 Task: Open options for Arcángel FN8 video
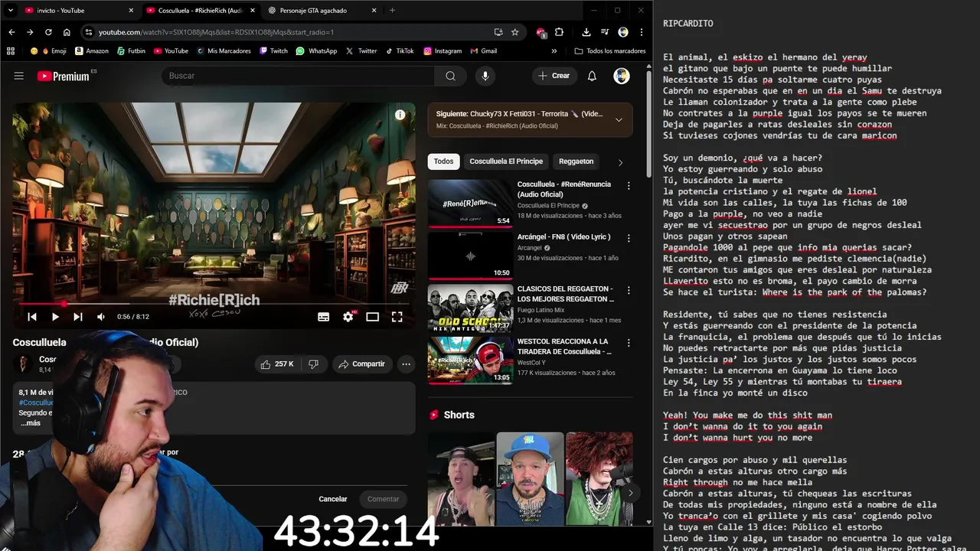[629, 238]
